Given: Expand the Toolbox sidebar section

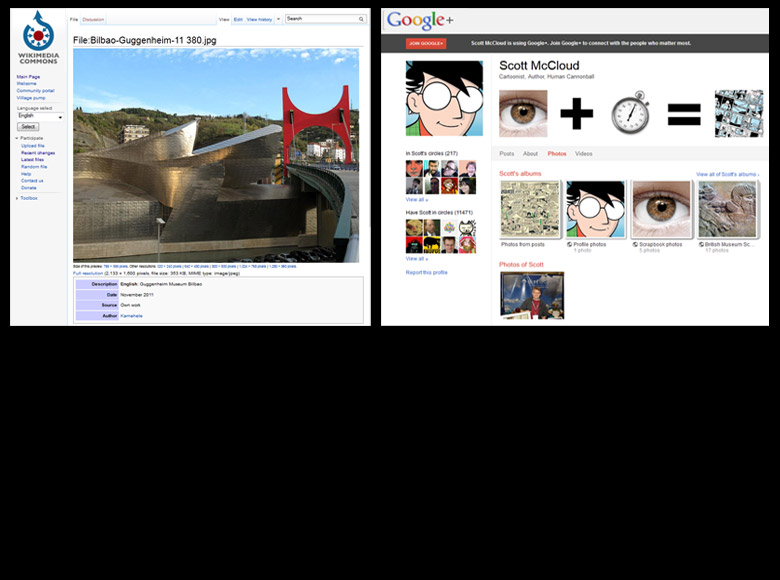Looking at the screenshot, I should pos(18,198).
